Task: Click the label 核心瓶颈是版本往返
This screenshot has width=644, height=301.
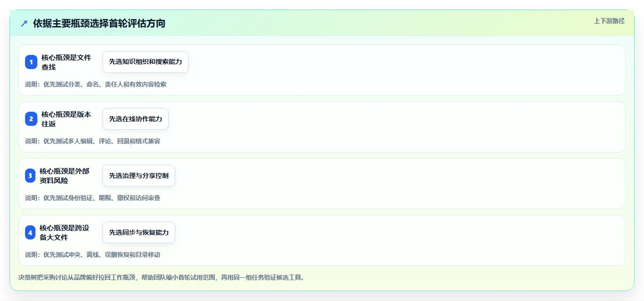Action: [x=66, y=119]
